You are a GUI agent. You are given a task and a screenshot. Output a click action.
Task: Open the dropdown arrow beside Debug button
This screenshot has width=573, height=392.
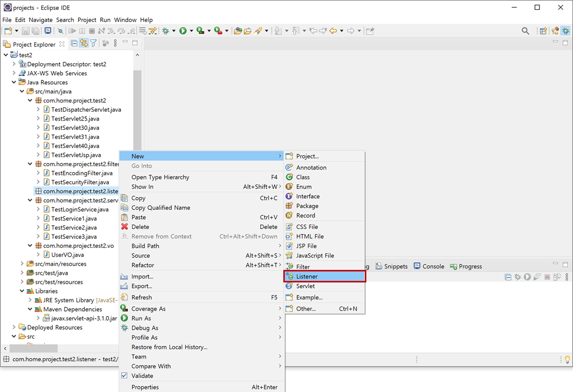(174, 31)
